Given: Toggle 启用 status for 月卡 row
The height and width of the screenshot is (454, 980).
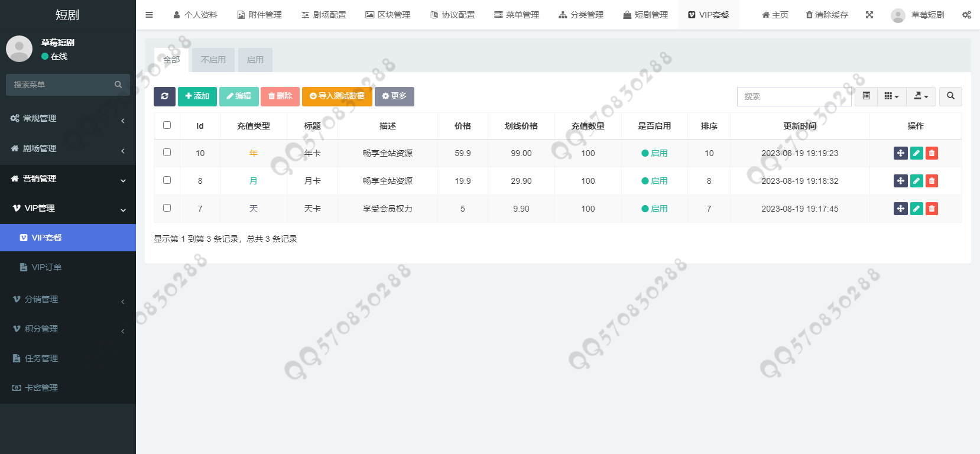Looking at the screenshot, I should [x=654, y=181].
